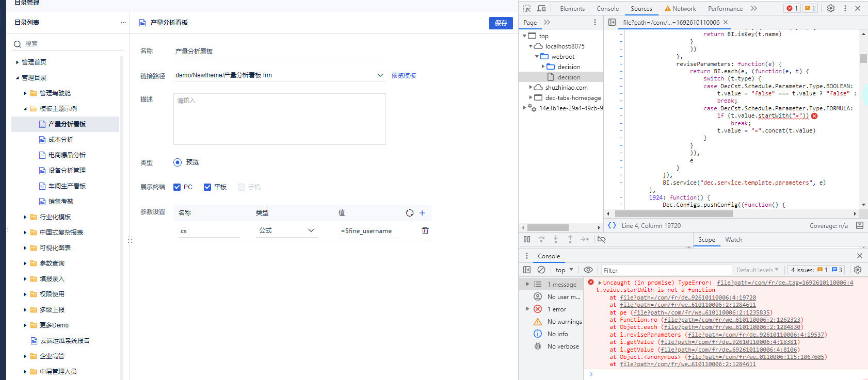868x380 pixels.
Task: Delete the cs parameter row
Action: coord(425,230)
